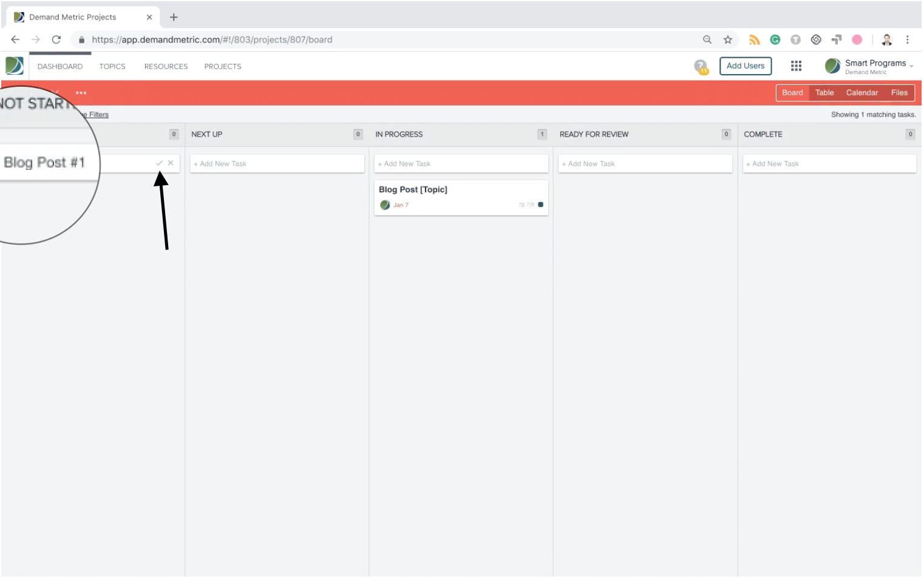Expand the Smart Programs account dropdown
The image size is (924, 579).
(911, 66)
